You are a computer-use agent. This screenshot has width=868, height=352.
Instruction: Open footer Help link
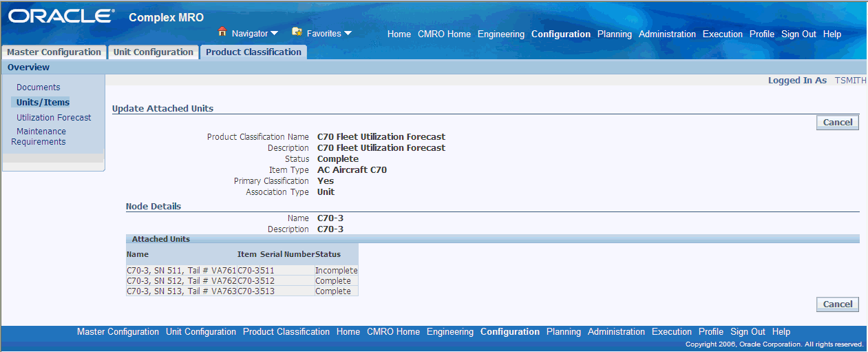[x=781, y=332]
